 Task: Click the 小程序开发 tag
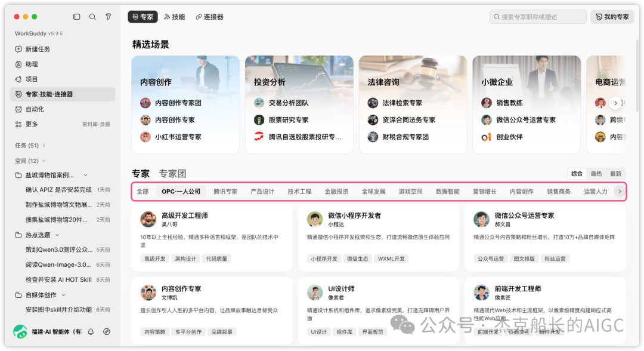point(324,259)
